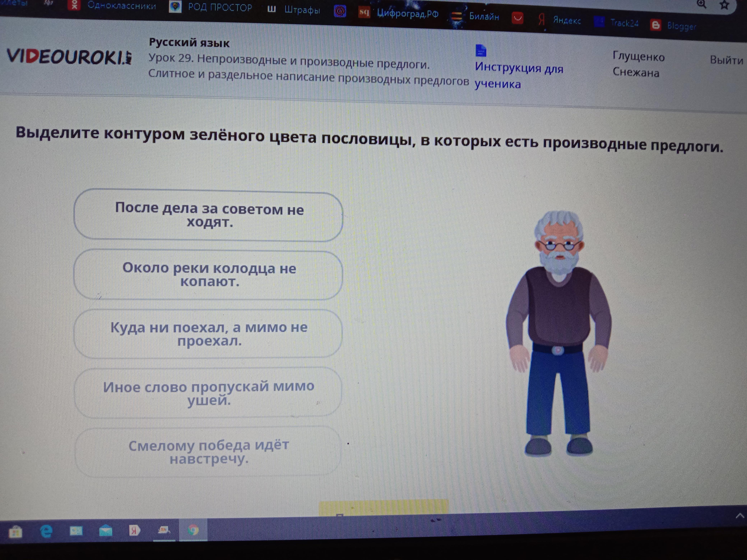747x560 pixels.
Task: Open the Цифроград.РФ bookmark icon
Action: click(364, 13)
